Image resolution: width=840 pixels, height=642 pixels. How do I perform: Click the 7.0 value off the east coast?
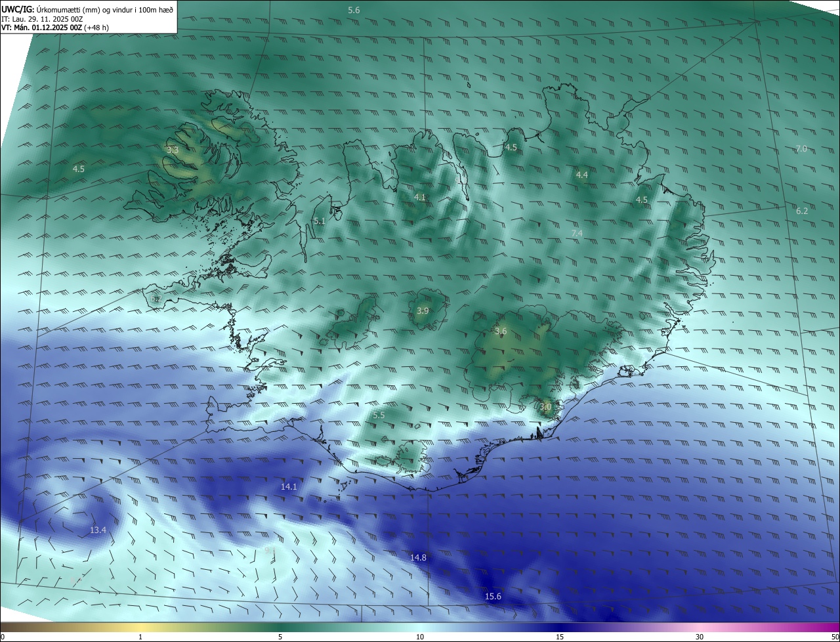click(801, 149)
